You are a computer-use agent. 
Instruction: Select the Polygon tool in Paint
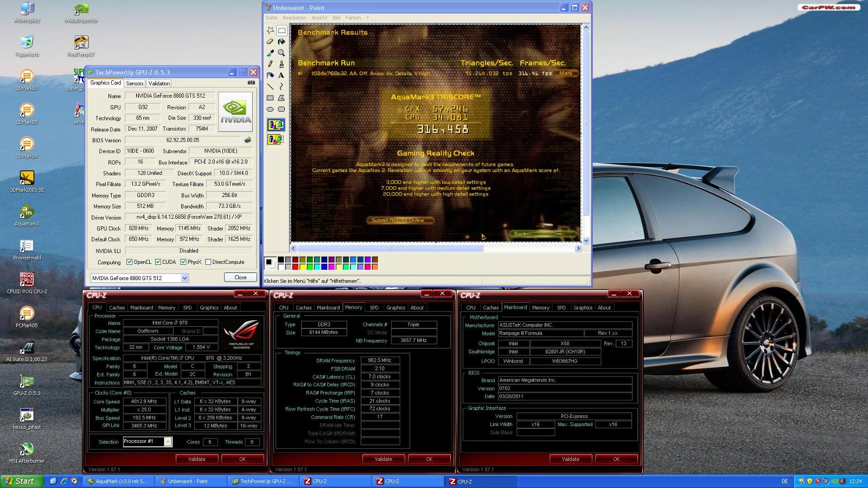(x=282, y=98)
